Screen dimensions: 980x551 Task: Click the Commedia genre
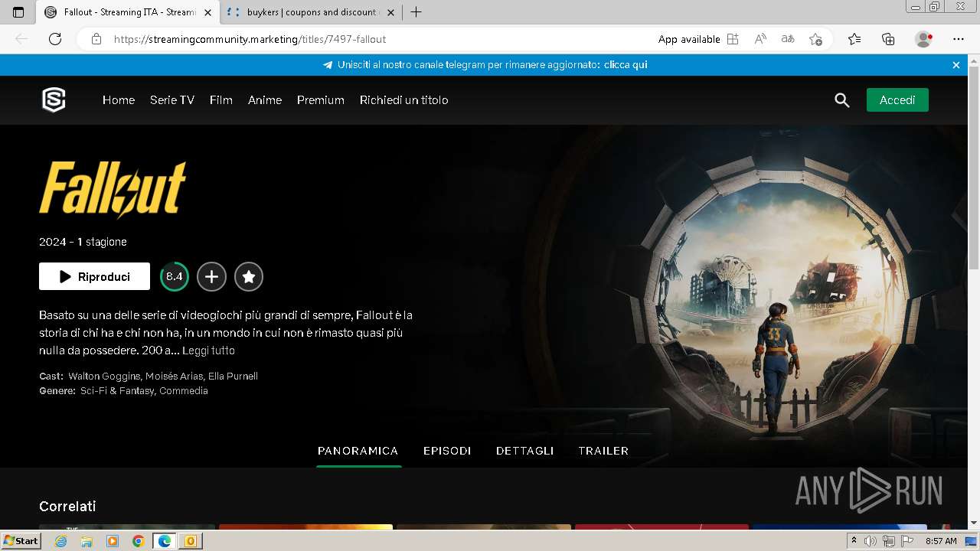point(184,391)
